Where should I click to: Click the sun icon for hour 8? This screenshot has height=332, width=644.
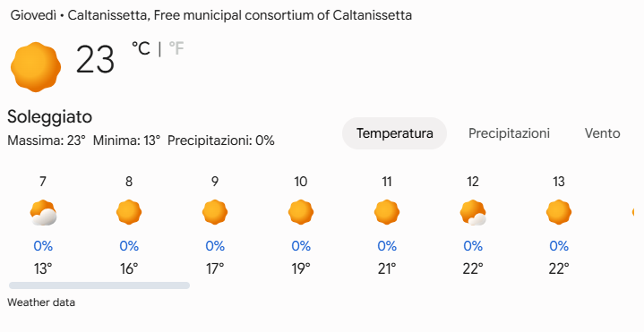(x=129, y=212)
